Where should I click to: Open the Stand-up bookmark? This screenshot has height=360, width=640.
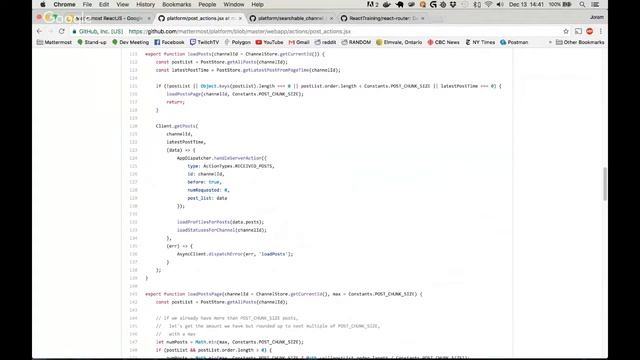tap(92, 42)
